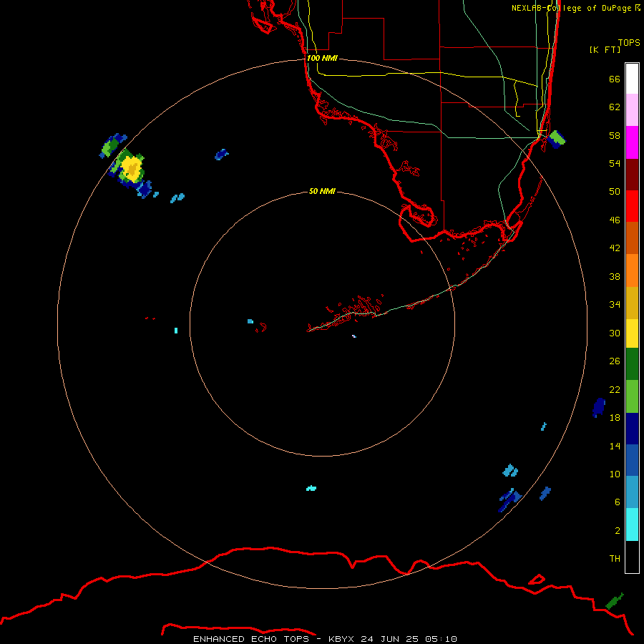The width and height of the screenshot is (644, 644).
Task: Click the 14 scale label
Action: (x=615, y=446)
